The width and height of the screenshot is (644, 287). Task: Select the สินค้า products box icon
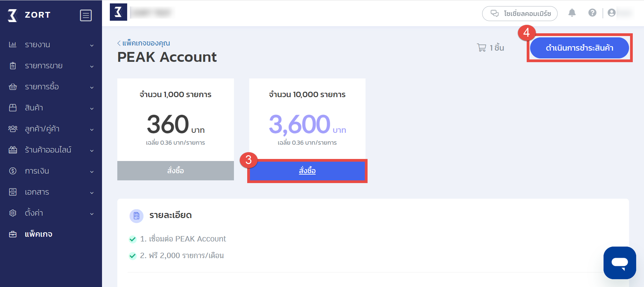tap(13, 108)
